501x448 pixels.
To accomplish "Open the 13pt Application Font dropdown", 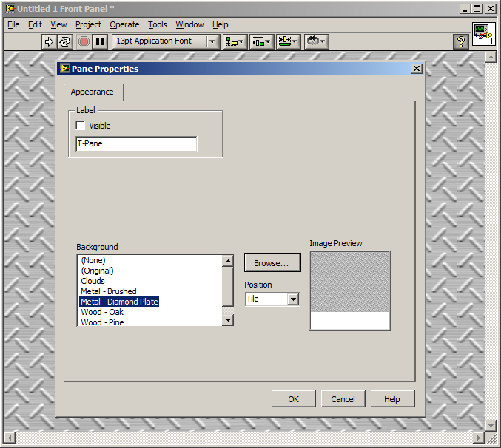I will tap(166, 41).
